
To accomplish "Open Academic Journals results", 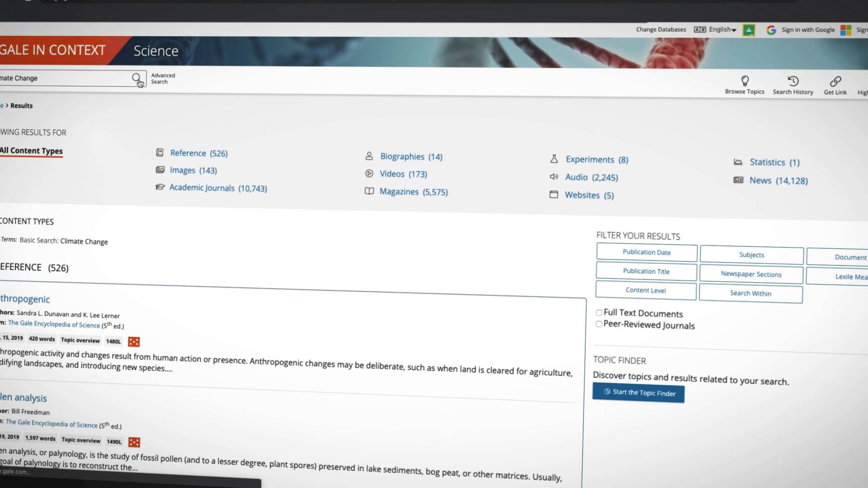I will point(218,188).
